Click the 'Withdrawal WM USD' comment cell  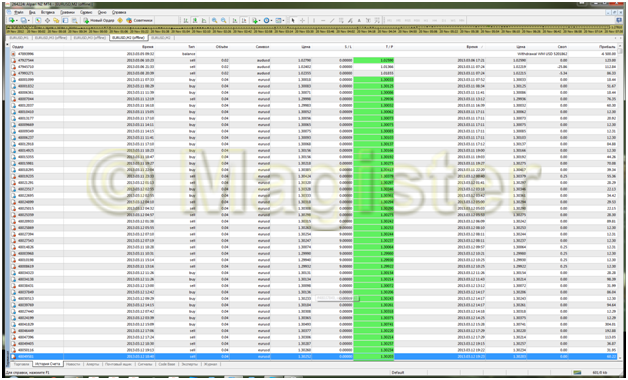(542, 54)
